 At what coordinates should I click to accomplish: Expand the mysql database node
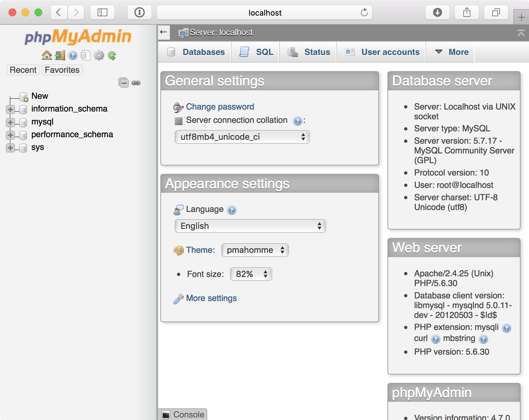click(10, 122)
